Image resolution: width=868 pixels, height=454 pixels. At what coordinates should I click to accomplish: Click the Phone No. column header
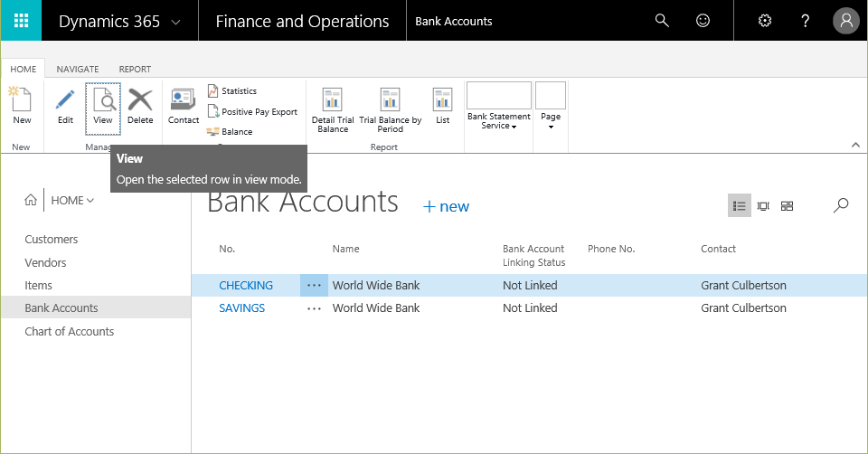point(611,249)
